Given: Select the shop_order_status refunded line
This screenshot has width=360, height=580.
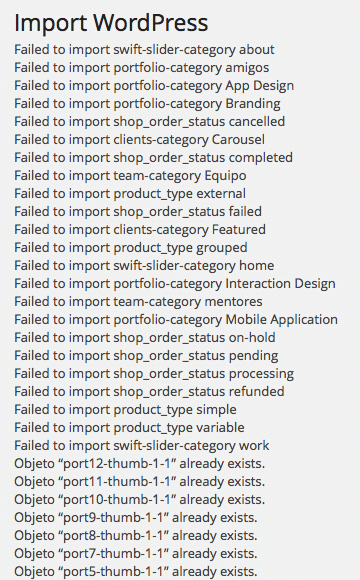Looking at the screenshot, I should click(x=149, y=392).
